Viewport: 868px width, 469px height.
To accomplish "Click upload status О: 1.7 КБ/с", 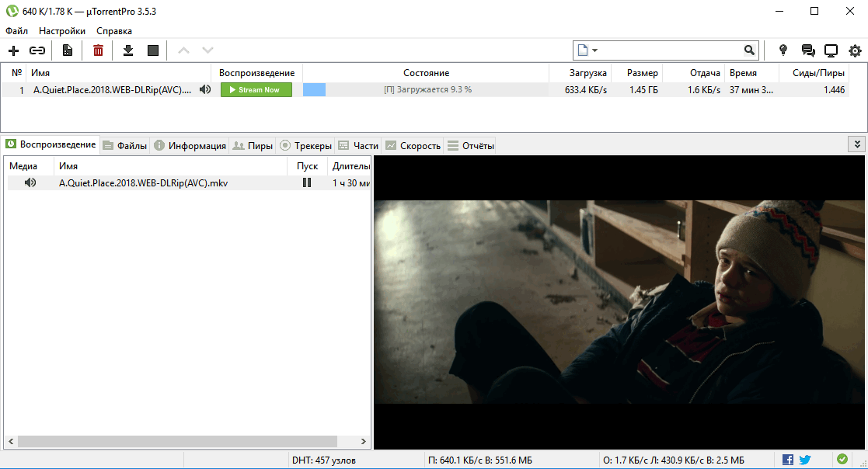I will 673,460.
